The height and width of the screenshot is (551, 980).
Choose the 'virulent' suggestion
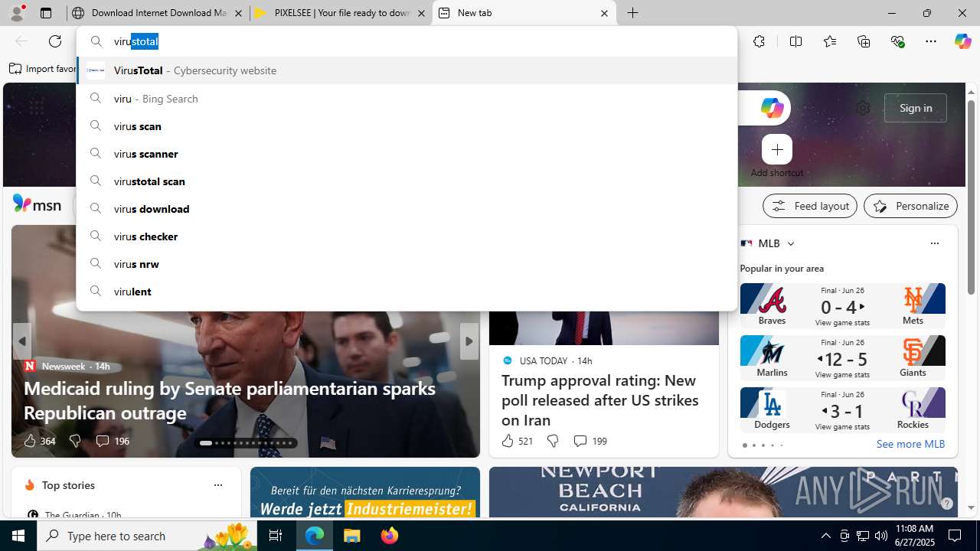[407, 292]
